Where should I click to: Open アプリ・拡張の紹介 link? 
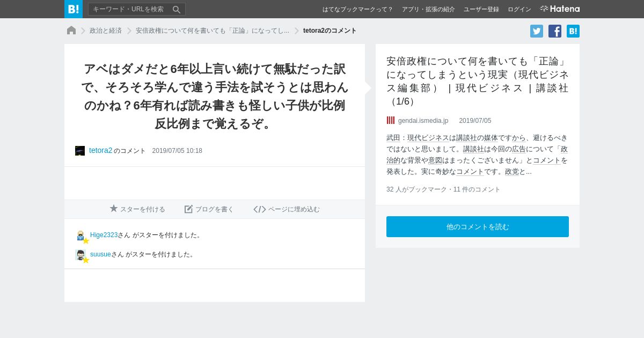[428, 9]
